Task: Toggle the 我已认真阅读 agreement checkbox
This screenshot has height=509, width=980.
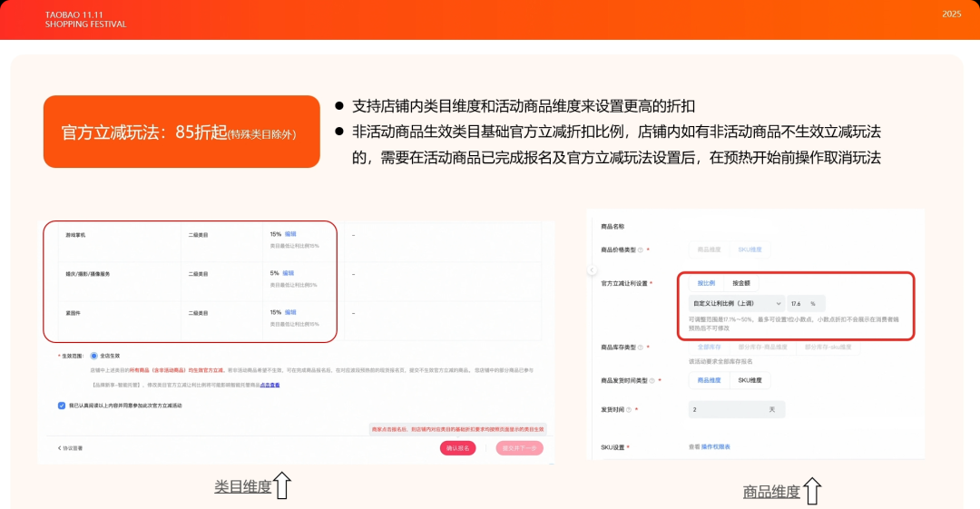Action: 62,406
